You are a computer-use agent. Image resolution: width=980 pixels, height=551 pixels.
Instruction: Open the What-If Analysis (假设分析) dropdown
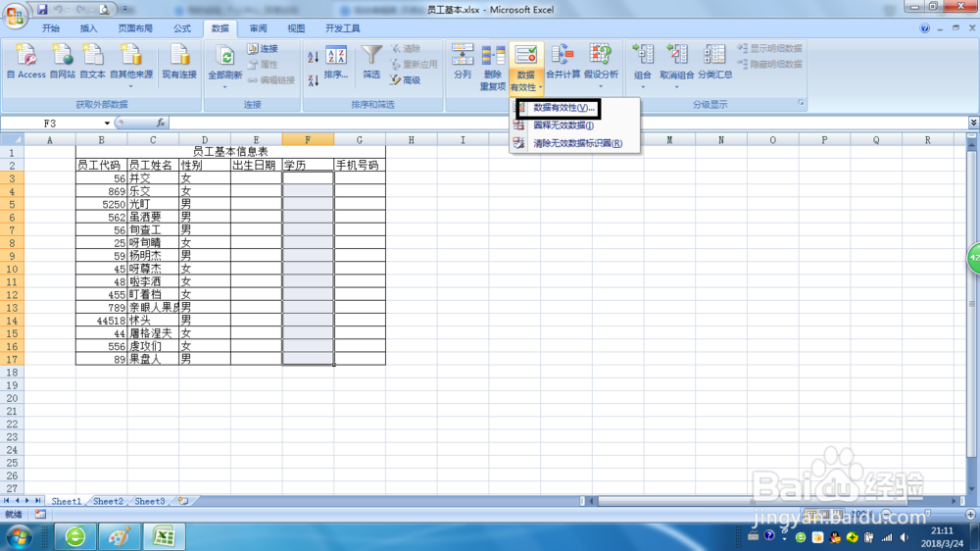coord(601,66)
